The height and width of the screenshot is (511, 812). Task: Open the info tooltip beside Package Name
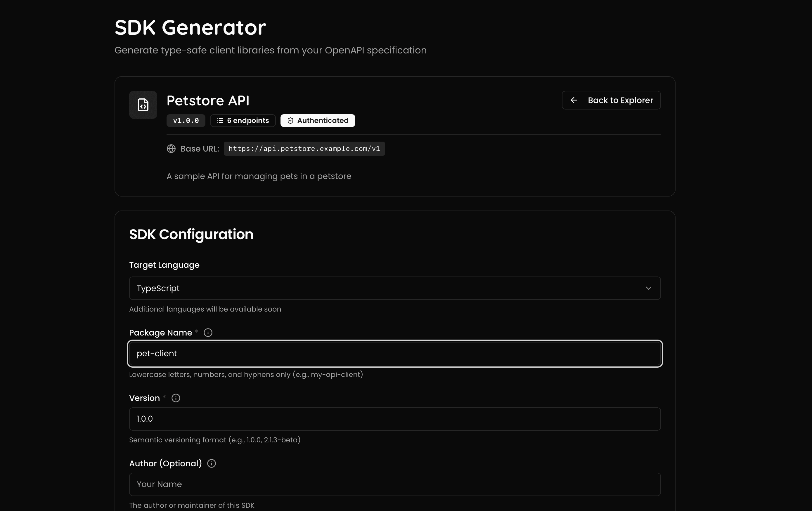pos(208,332)
